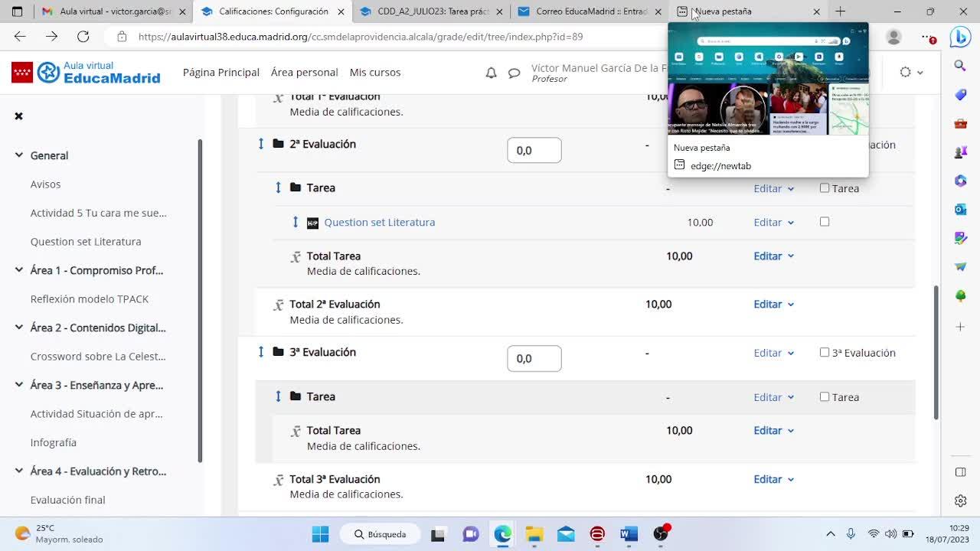Tick the Tarea checkbox under 2ª Evaluación
This screenshot has height=551, width=980.
tap(825, 187)
